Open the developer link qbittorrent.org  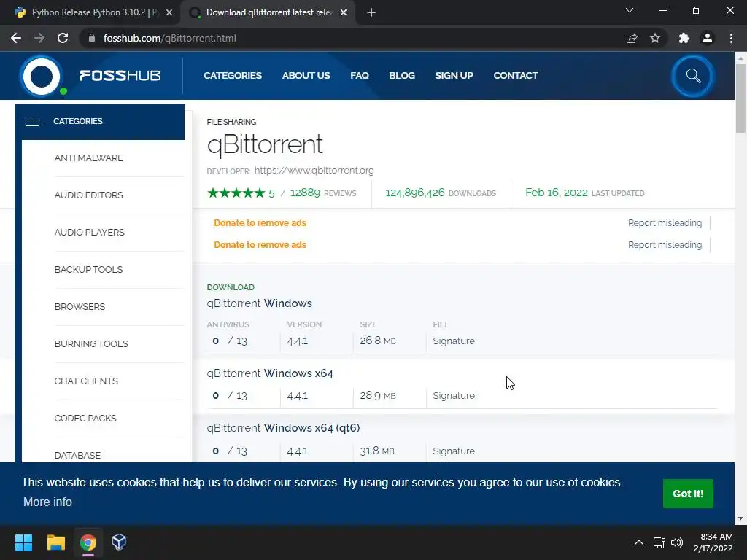point(314,171)
